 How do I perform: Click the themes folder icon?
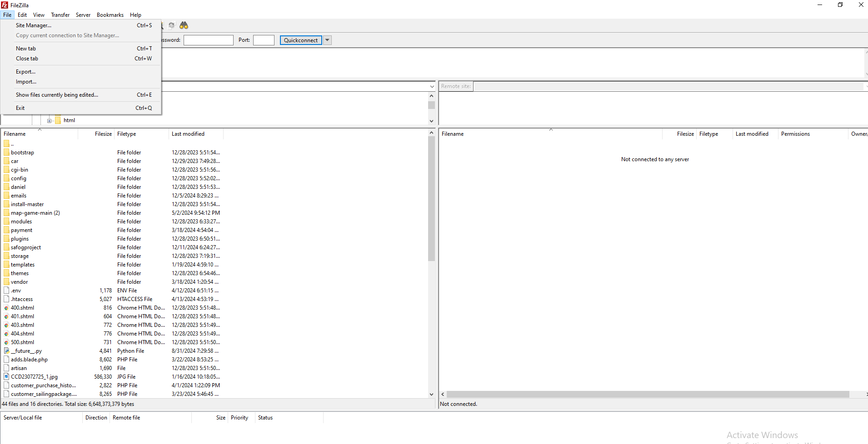6,273
